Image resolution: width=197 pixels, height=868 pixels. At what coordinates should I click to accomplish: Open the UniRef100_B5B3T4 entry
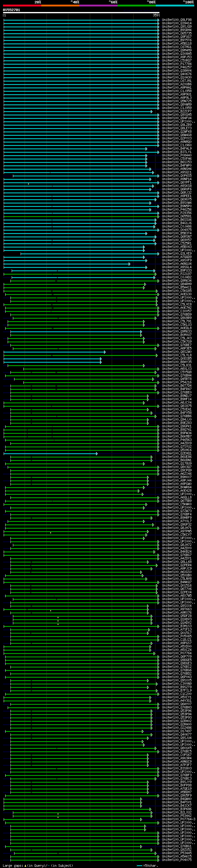[x=177, y=233]
